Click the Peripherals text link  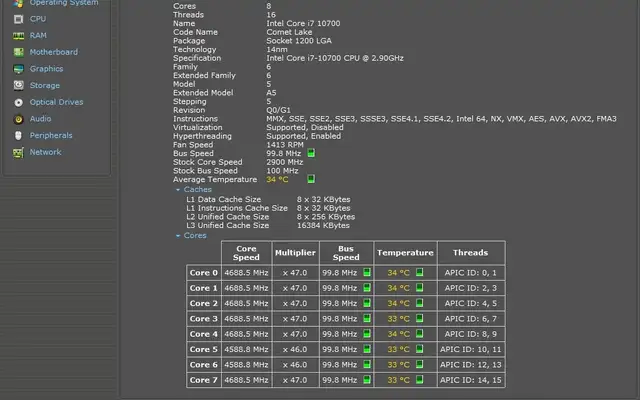pyautogui.click(x=51, y=135)
